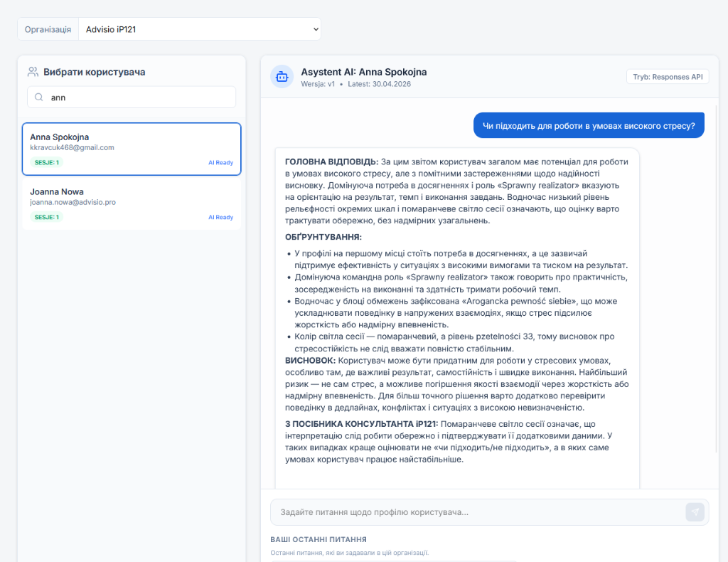The image size is (728, 562).
Task: Click the send message paper plane icon
Action: [695, 511]
